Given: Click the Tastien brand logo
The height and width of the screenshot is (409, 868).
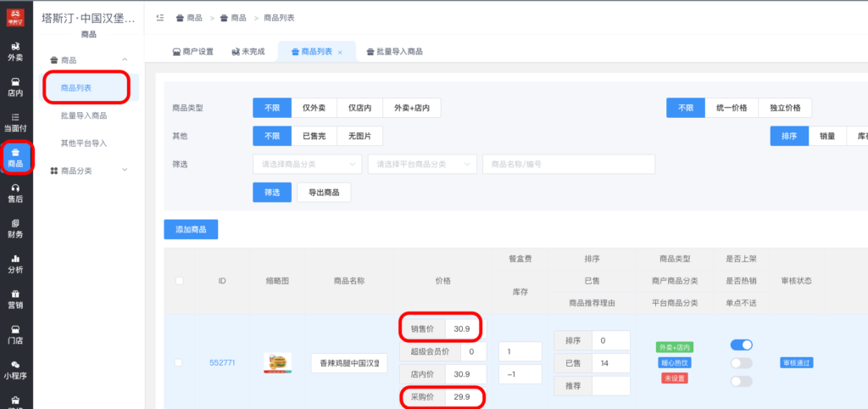Looking at the screenshot, I should pyautogui.click(x=15, y=18).
